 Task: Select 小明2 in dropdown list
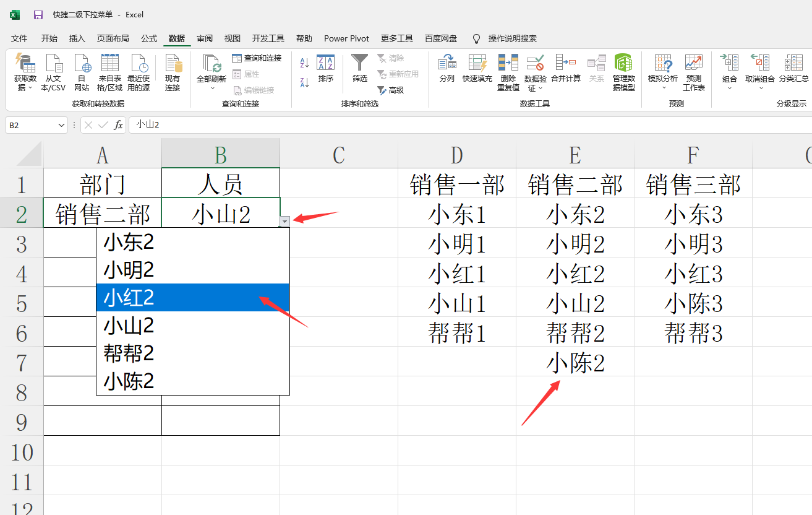click(192, 270)
